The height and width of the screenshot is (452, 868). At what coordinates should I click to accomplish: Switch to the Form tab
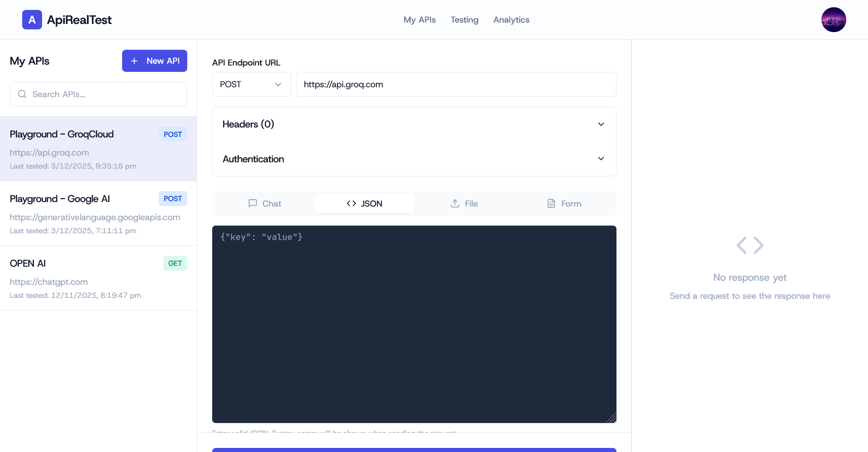[564, 203]
